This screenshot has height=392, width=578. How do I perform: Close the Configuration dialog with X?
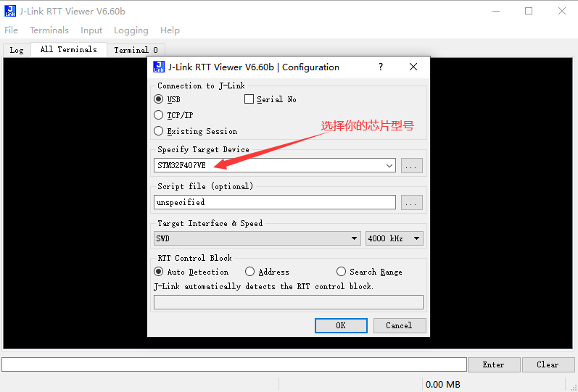pos(413,67)
